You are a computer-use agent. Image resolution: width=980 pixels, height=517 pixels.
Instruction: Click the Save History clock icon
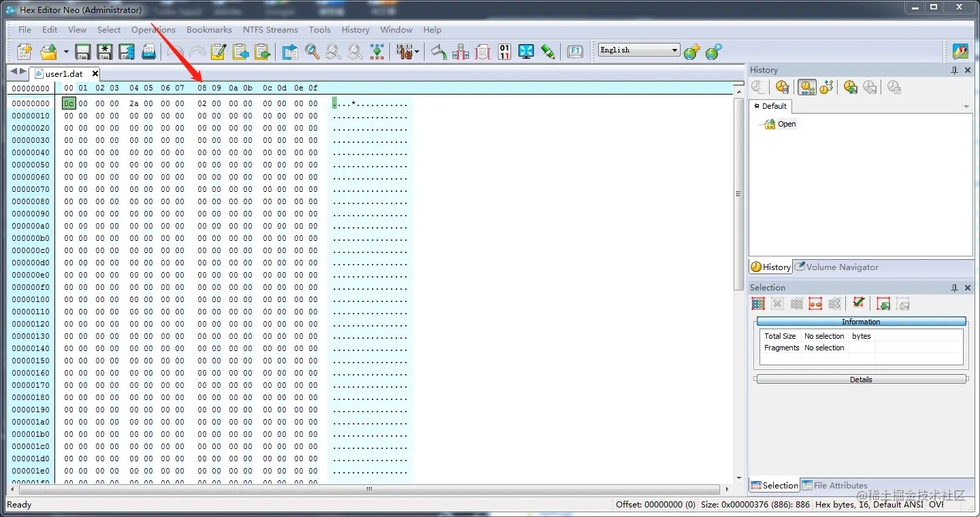(x=851, y=87)
